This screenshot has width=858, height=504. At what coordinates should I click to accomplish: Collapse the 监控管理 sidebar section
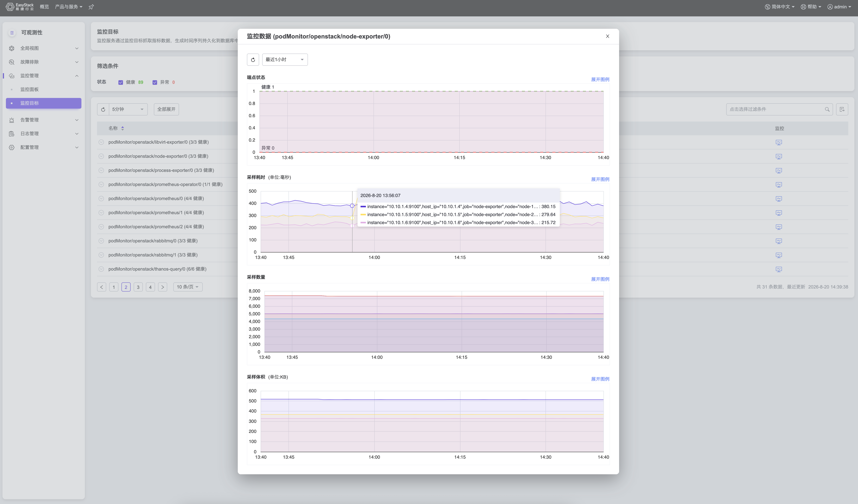(x=44, y=75)
